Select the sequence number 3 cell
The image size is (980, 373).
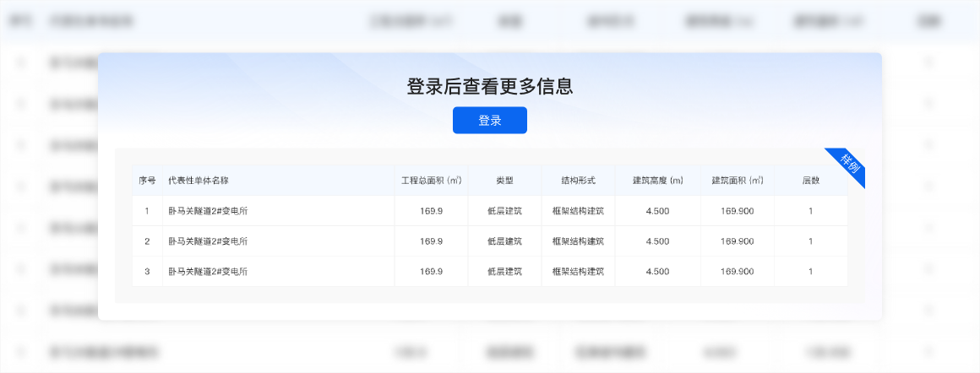pos(147,272)
